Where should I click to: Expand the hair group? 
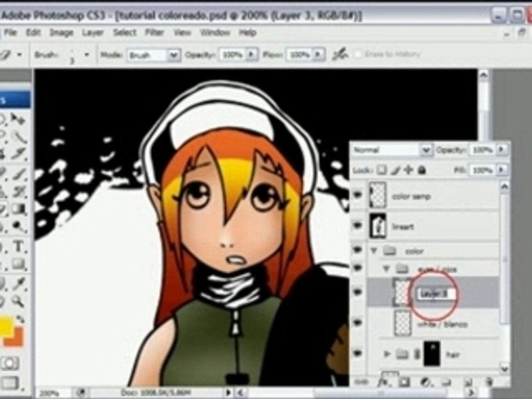[x=387, y=354]
